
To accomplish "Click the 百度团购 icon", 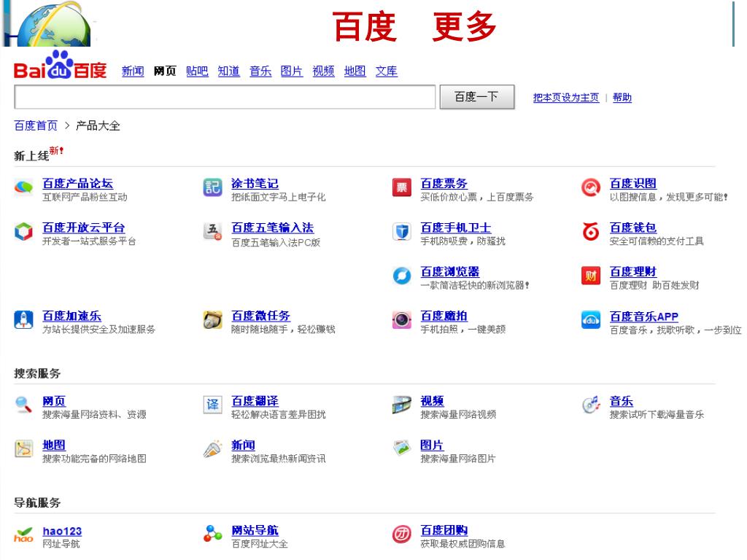I will [402, 534].
